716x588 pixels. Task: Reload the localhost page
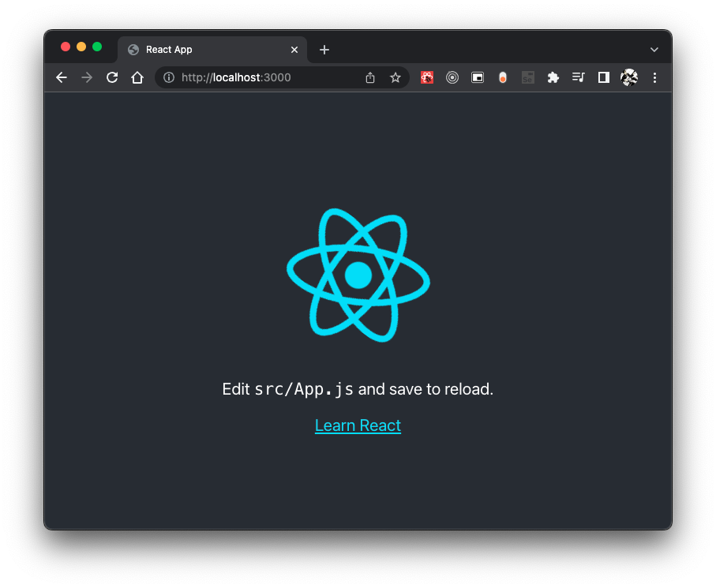112,77
